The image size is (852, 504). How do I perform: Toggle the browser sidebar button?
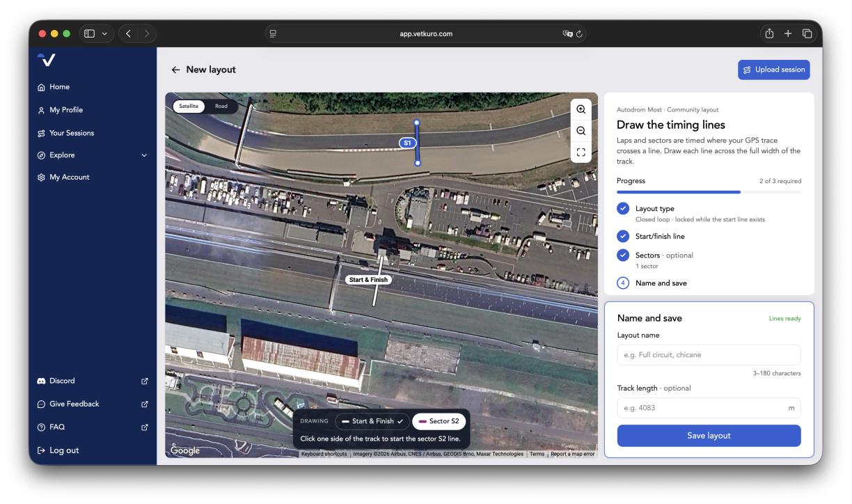click(x=90, y=33)
